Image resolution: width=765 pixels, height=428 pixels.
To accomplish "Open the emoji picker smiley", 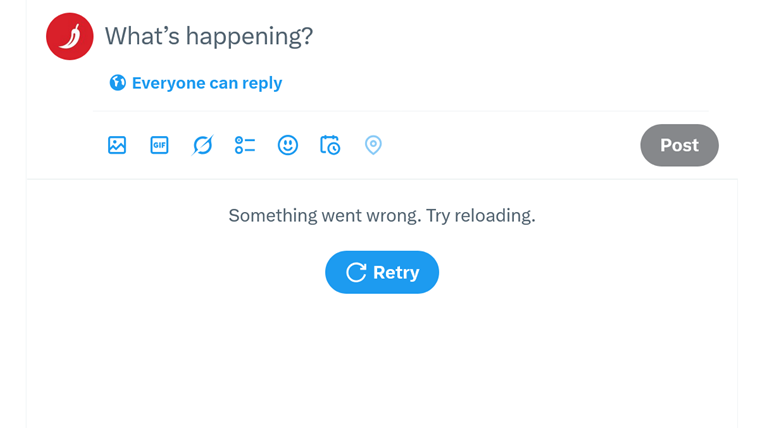I will 288,145.
